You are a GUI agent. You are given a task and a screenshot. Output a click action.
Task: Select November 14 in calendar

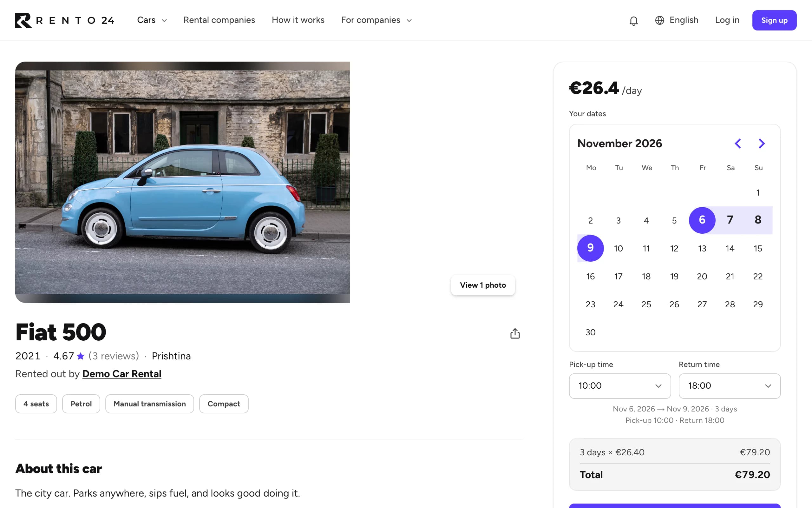coord(730,248)
